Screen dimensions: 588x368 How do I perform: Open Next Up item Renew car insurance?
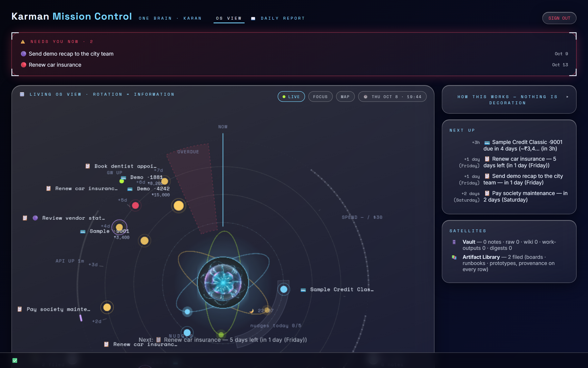pyautogui.click(x=509, y=162)
